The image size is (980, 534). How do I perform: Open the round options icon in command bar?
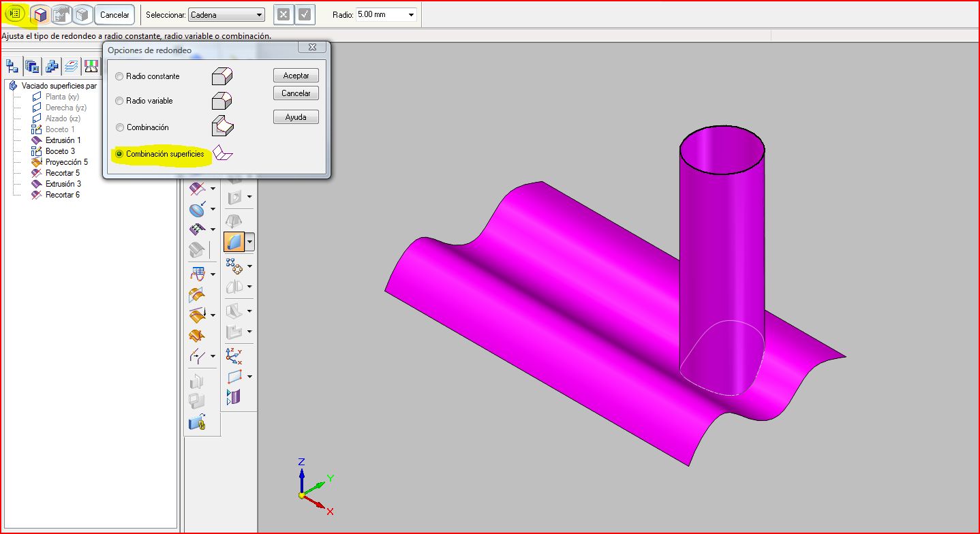(x=15, y=14)
